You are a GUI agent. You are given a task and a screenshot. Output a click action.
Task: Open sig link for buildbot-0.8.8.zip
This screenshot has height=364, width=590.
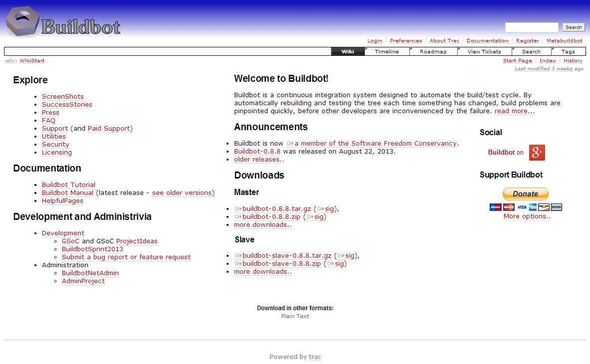[315, 216]
